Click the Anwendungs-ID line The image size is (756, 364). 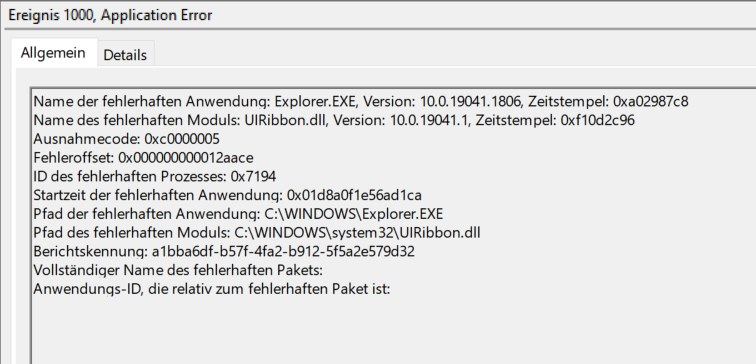point(212,289)
